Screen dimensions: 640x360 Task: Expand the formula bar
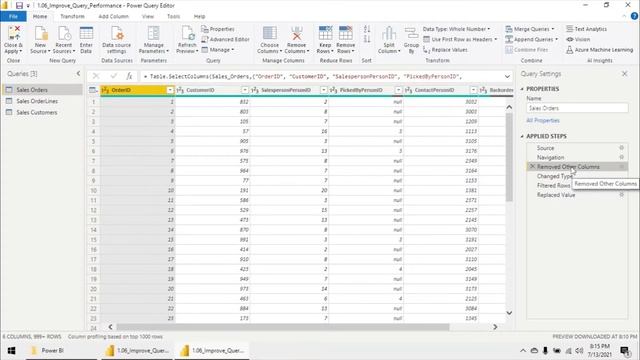pos(507,76)
